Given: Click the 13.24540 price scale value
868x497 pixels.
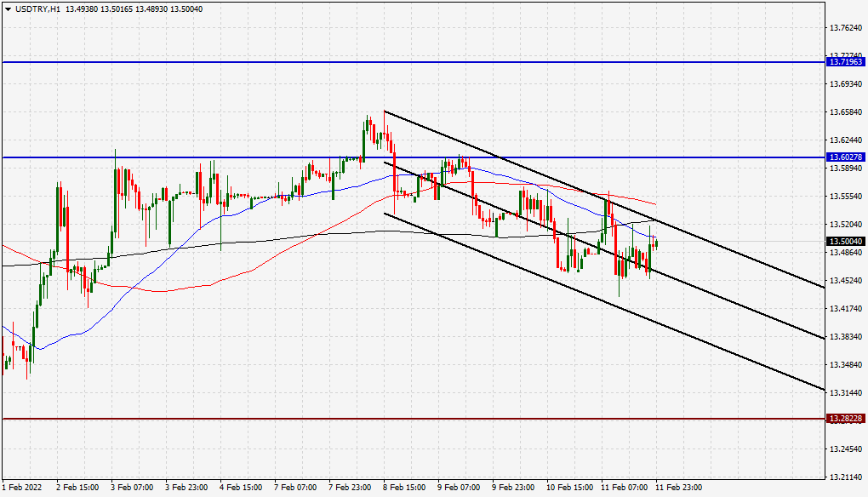Looking at the screenshot, I should tap(846, 448).
